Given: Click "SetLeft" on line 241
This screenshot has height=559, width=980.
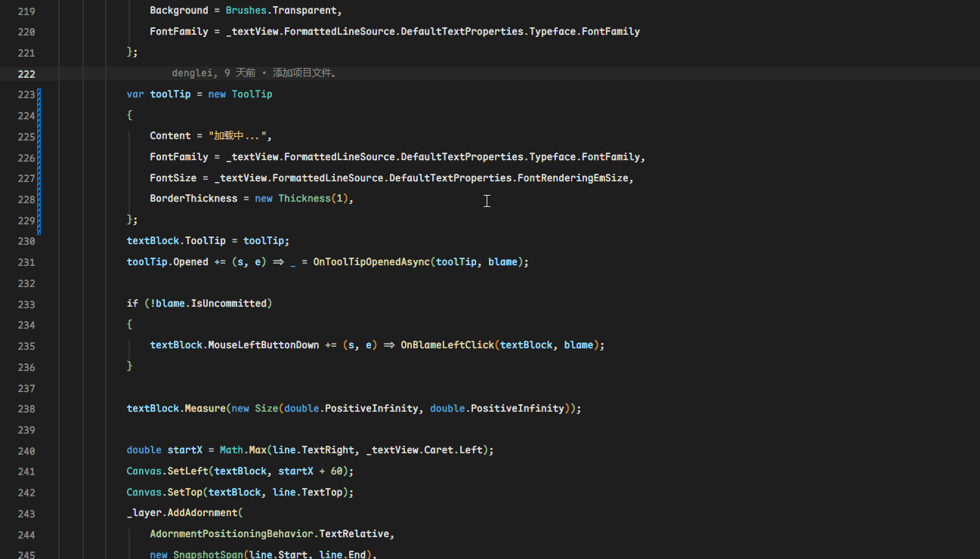Looking at the screenshot, I should [188, 471].
